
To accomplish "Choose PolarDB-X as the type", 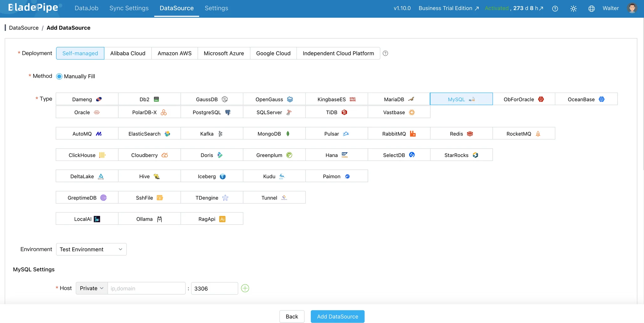I will click(x=149, y=112).
